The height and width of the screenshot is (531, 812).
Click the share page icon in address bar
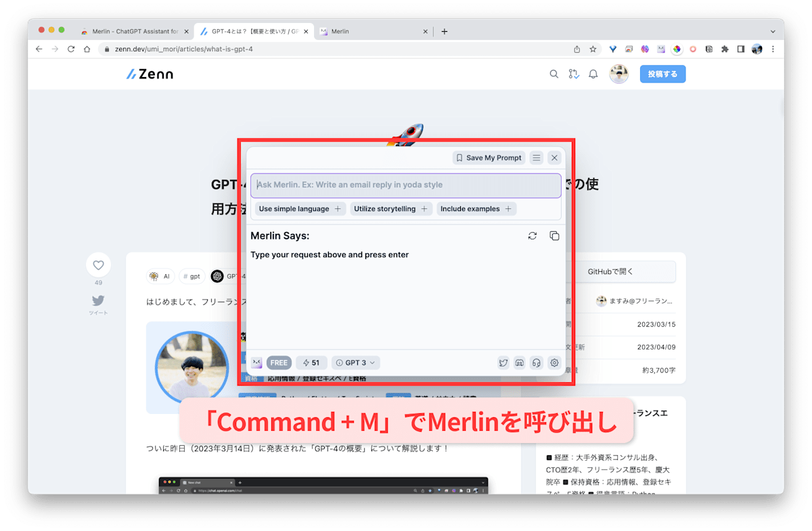577,49
